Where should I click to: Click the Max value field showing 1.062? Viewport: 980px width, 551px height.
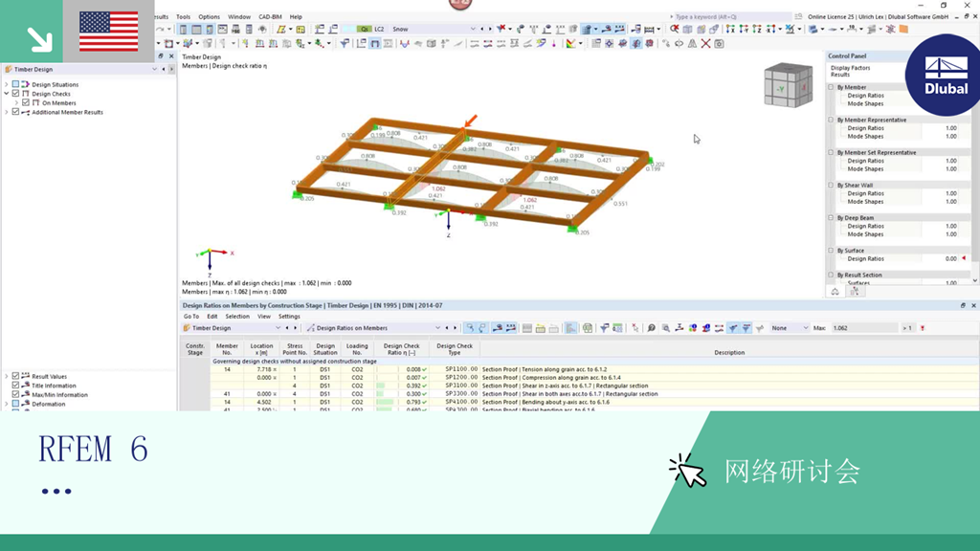(864, 328)
